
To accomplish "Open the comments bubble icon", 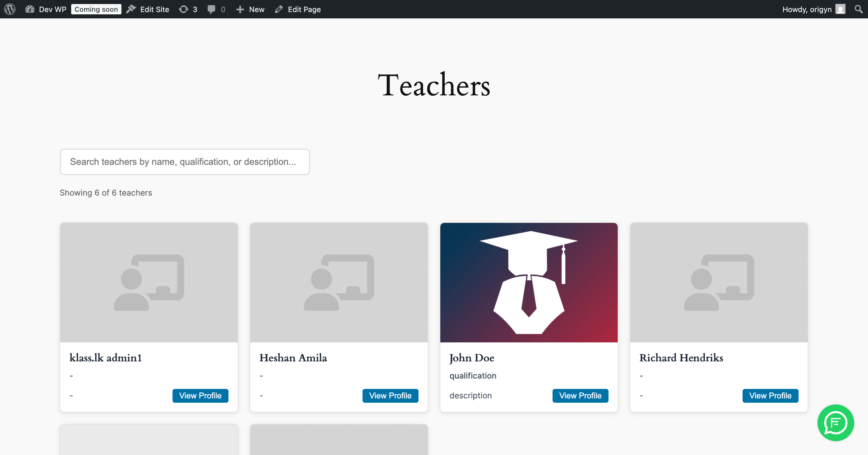I will click(x=211, y=9).
